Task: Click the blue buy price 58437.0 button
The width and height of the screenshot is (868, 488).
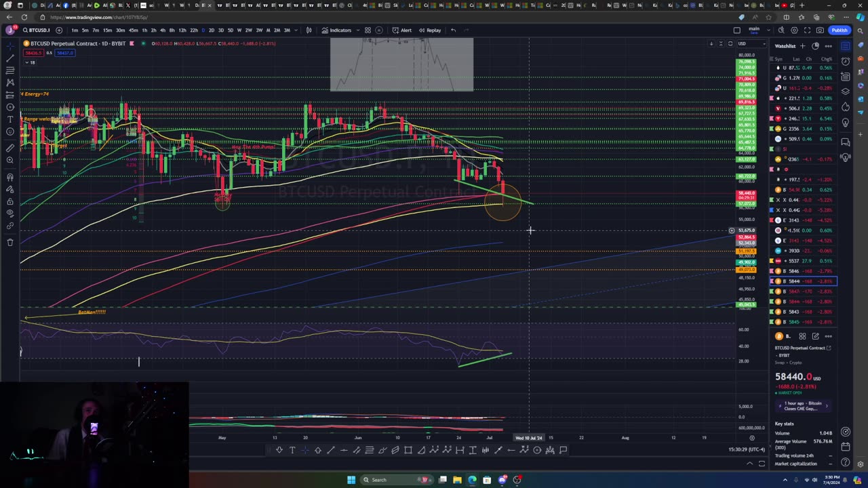Action: click(64, 53)
